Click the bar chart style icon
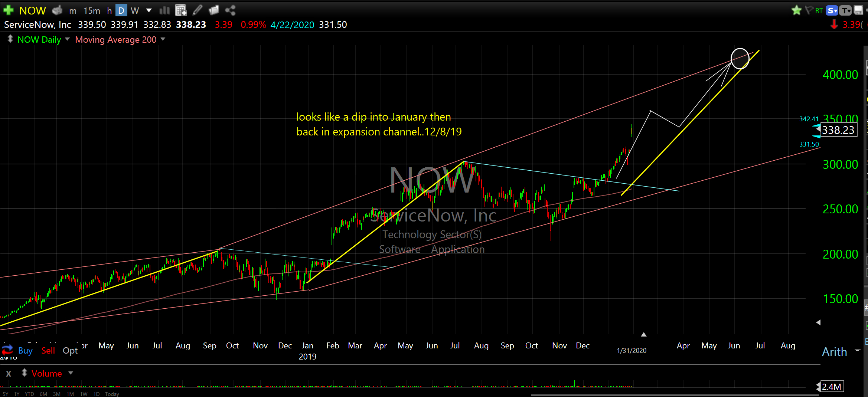This screenshot has width=868, height=397. pos(164,10)
